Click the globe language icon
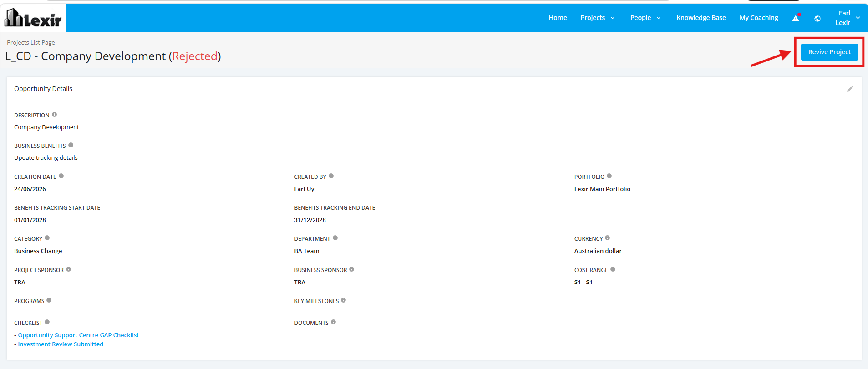868x369 pixels. (817, 19)
